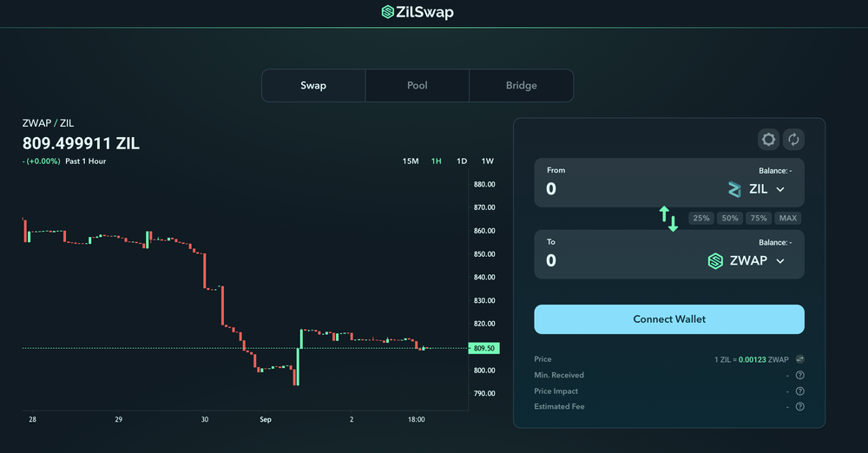
Task: Click the 1 ZIL = 0.00123 ZWAP rate text
Action: click(x=751, y=359)
